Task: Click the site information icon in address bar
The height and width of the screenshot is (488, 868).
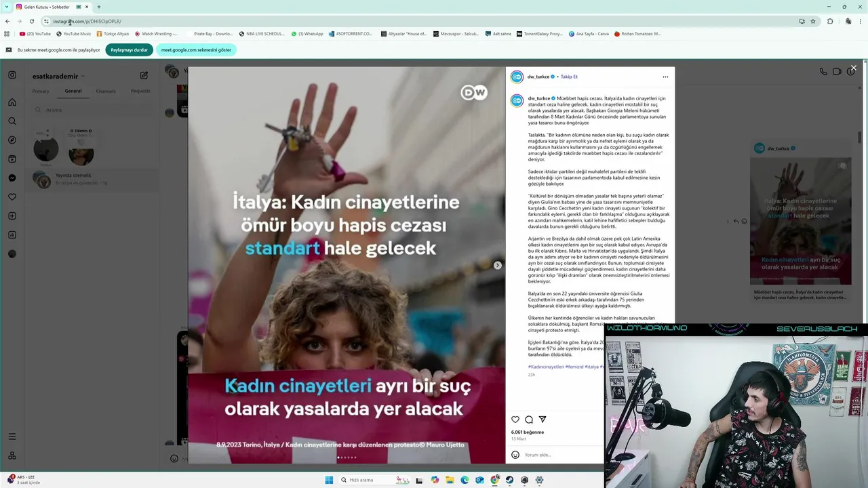Action: (x=46, y=21)
